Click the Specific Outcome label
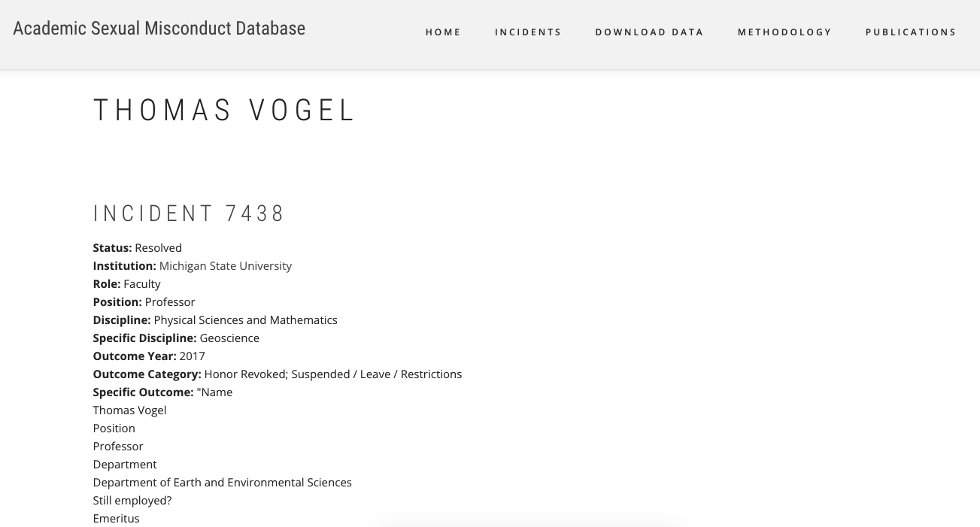This screenshot has width=980, height=527. (x=144, y=392)
